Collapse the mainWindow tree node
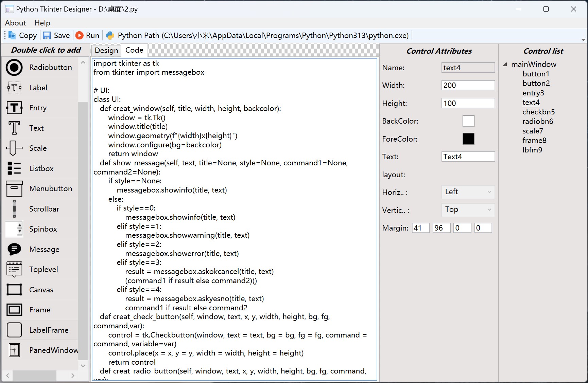This screenshot has width=588, height=383. 505,64
